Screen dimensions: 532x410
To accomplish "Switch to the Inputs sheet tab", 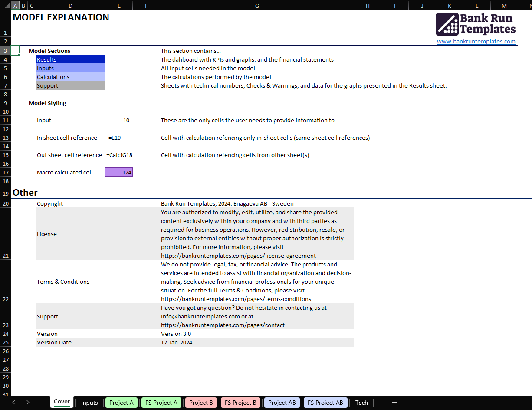I will (89, 403).
